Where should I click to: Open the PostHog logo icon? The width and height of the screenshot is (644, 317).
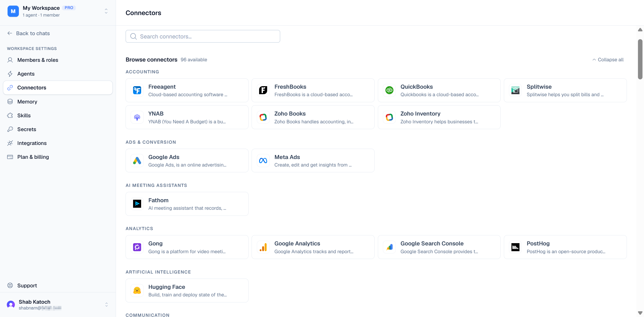tap(515, 247)
